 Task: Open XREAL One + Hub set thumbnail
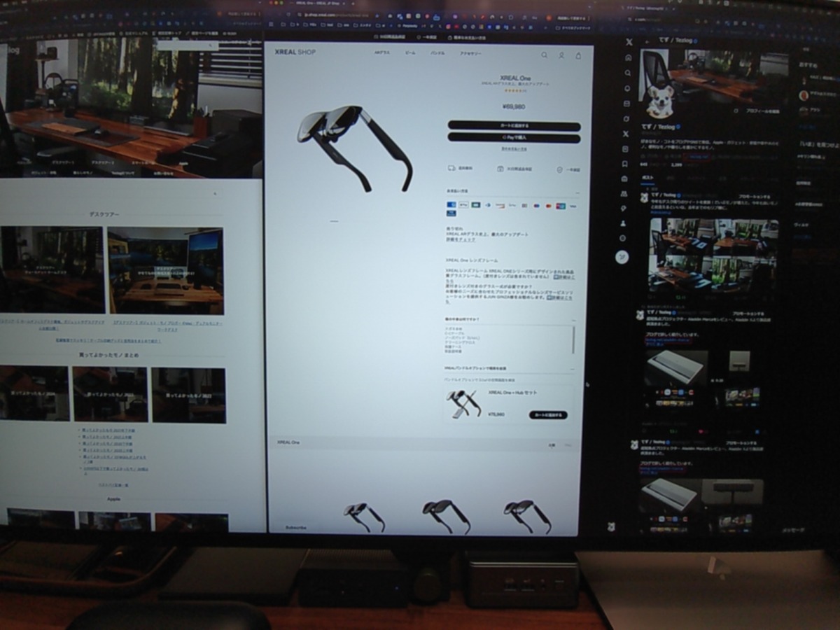464,404
